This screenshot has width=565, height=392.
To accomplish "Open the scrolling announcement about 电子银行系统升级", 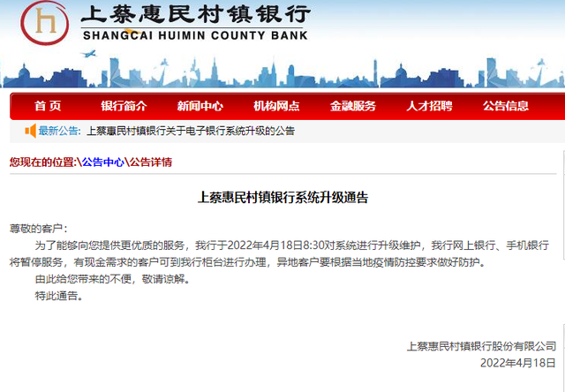I will pos(191,131).
